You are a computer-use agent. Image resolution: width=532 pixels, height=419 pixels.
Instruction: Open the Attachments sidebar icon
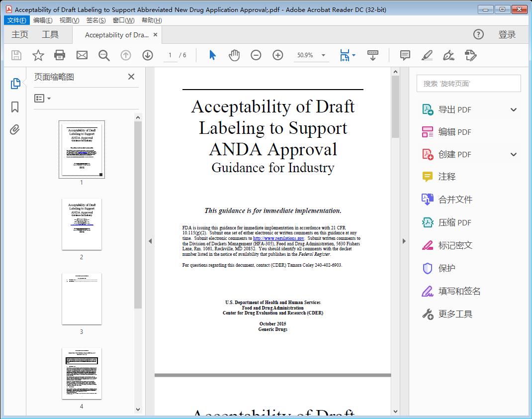click(x=14, y=129)
